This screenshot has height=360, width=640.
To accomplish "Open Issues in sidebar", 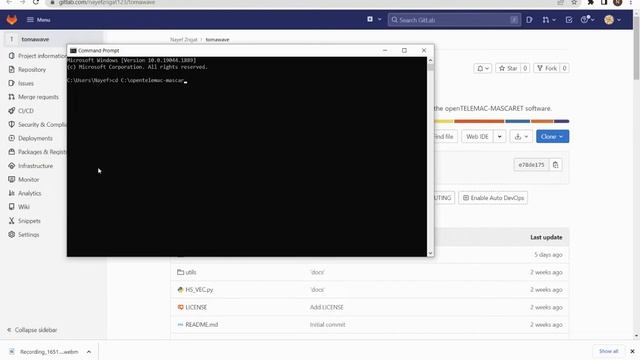I will [x=26, y=83].
